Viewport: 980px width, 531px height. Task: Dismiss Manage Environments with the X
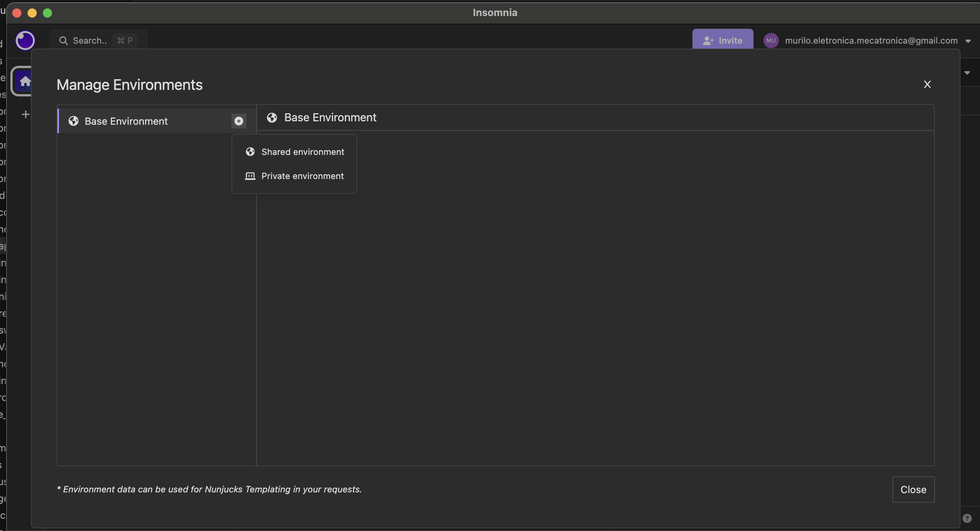point(927,84)
